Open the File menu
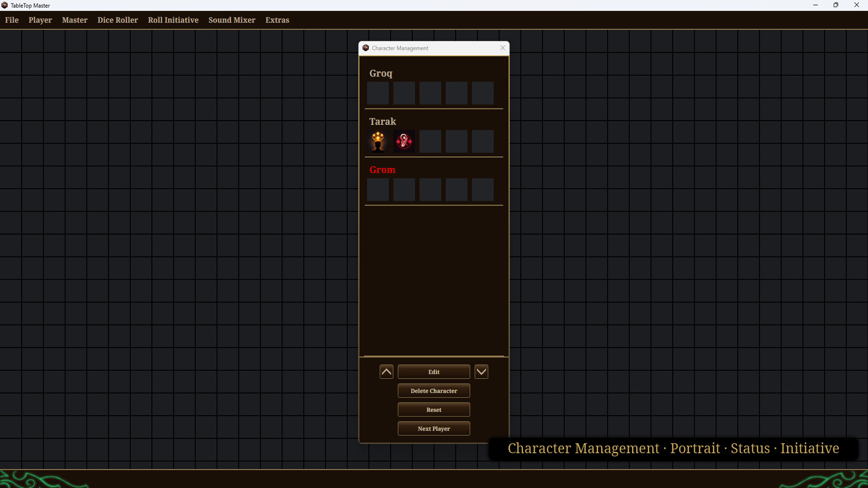This screenshot has height=488, width=868. click(12, 20)
